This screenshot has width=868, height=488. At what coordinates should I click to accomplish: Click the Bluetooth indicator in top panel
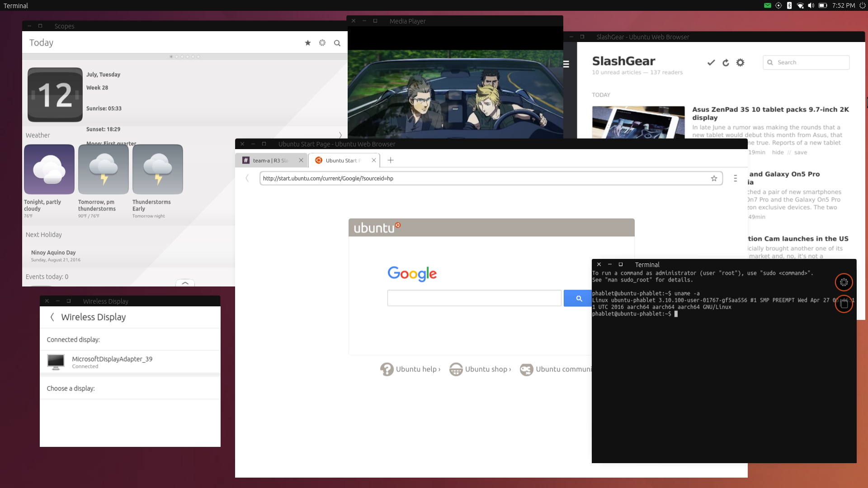(789, 5)
